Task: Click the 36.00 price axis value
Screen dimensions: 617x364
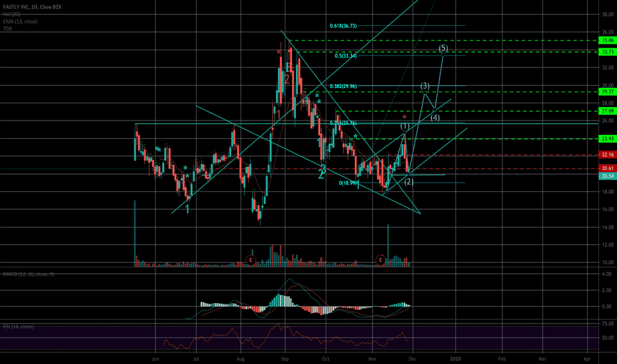Action: click(608, 32)
